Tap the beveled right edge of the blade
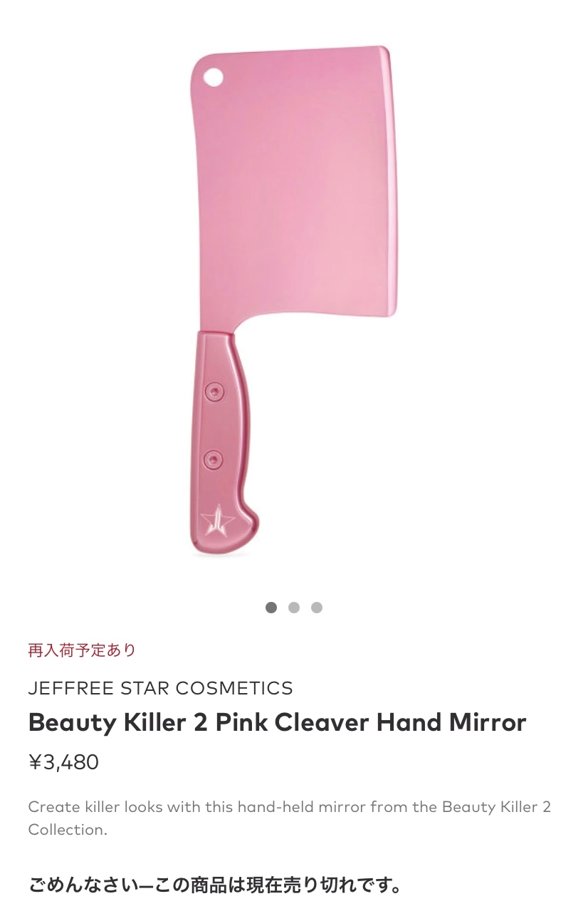The width and height of the screenshot is (588, 916). [390, 182]
